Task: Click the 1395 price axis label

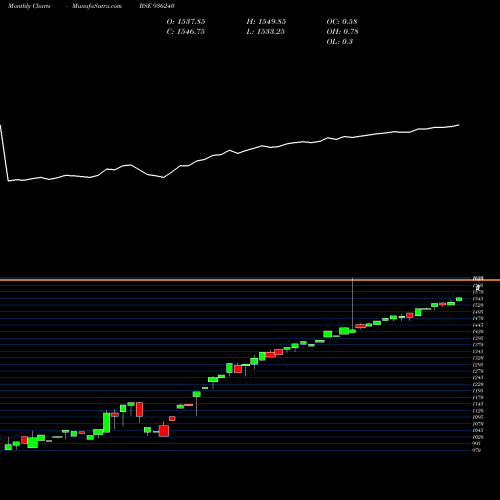Action: 478,338
